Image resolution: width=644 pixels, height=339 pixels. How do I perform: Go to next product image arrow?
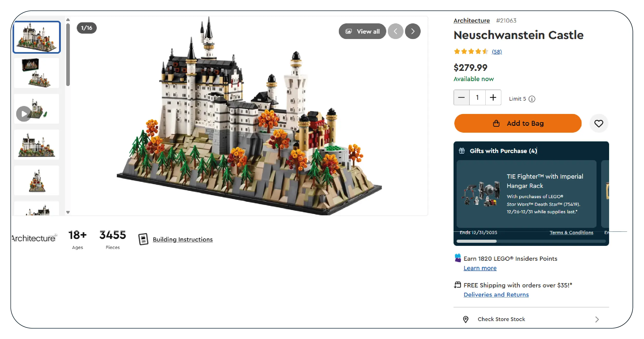(x=412, y=31)
